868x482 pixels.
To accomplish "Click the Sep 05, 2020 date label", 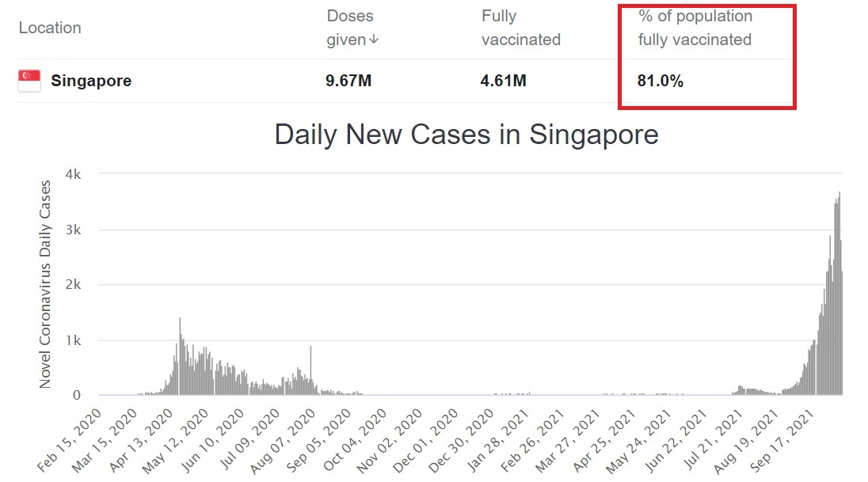I will pos(319,440).
